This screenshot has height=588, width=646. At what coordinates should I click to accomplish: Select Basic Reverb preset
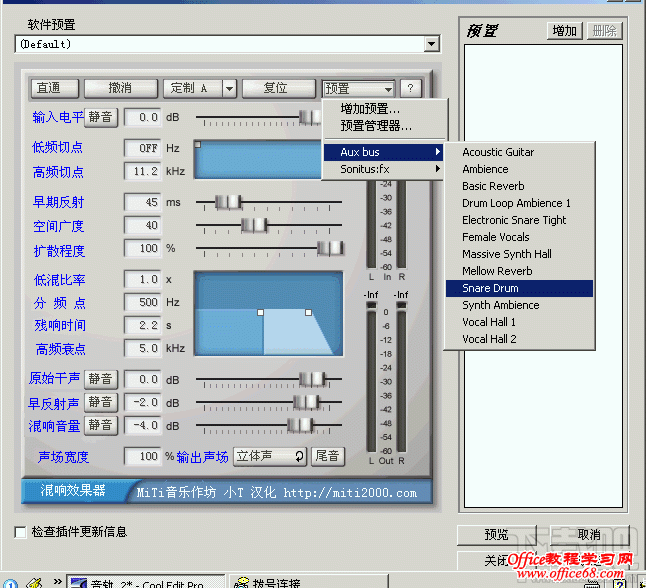point(519,186)
